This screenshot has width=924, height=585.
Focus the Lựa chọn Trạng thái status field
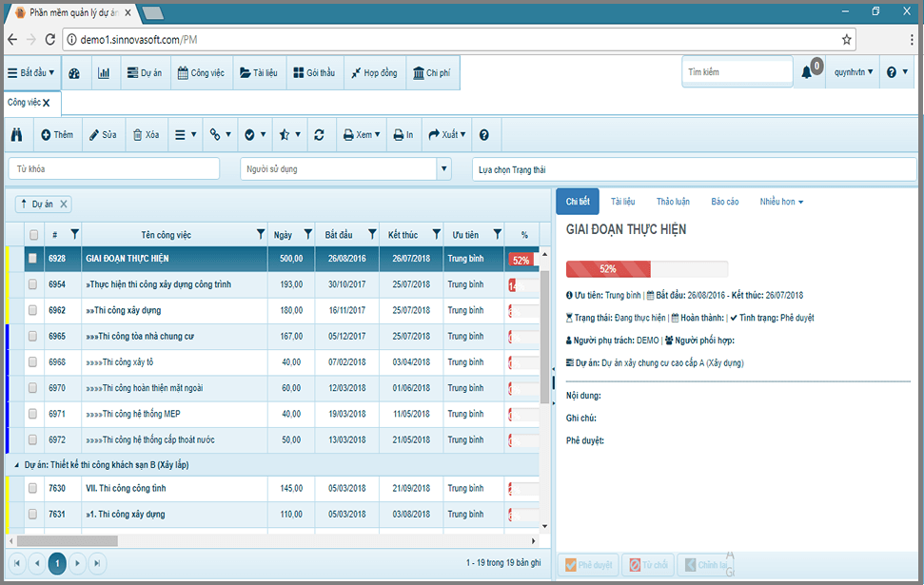click(694, 169)
